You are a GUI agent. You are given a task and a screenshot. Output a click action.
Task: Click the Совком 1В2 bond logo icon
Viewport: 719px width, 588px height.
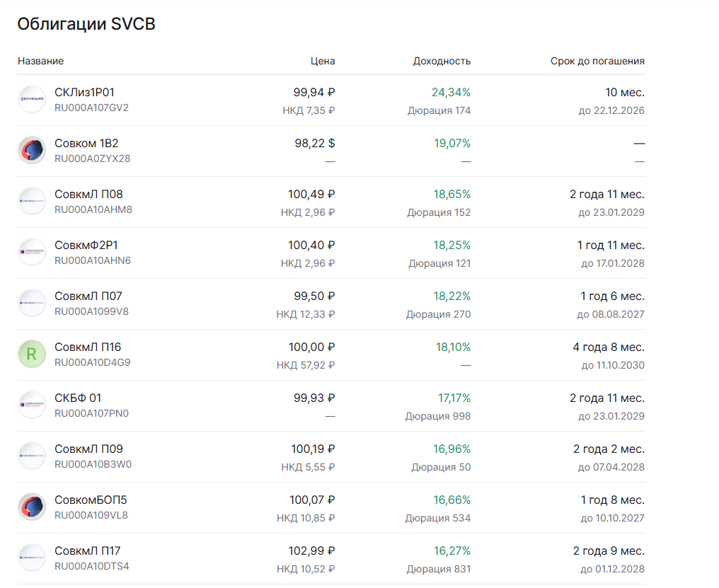(x=32, y=150)
